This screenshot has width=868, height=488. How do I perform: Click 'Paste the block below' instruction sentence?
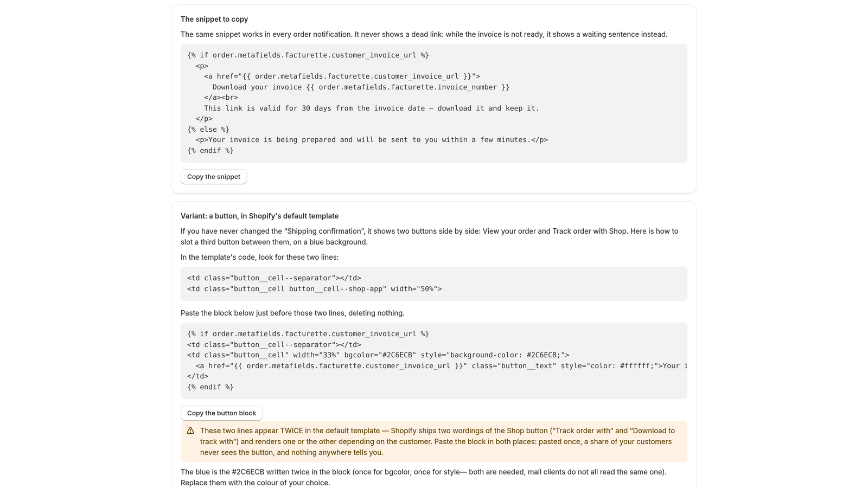[x=292, y=313]
